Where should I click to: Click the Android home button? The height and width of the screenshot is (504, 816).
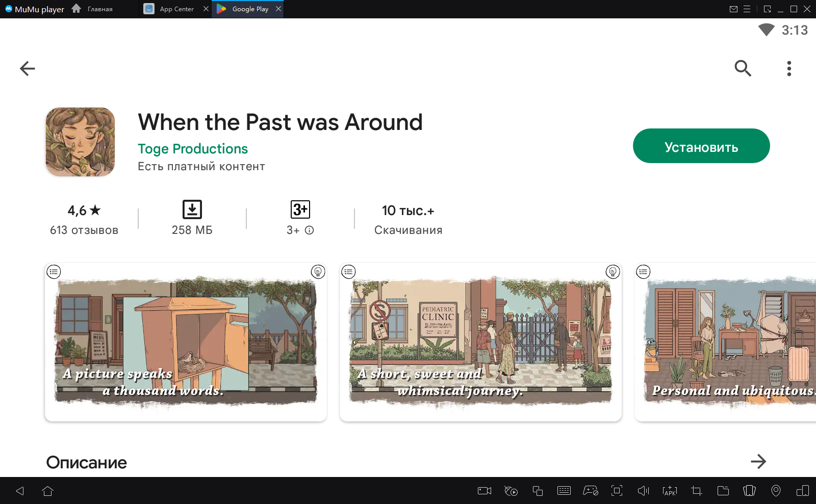[x=48, y=491]
